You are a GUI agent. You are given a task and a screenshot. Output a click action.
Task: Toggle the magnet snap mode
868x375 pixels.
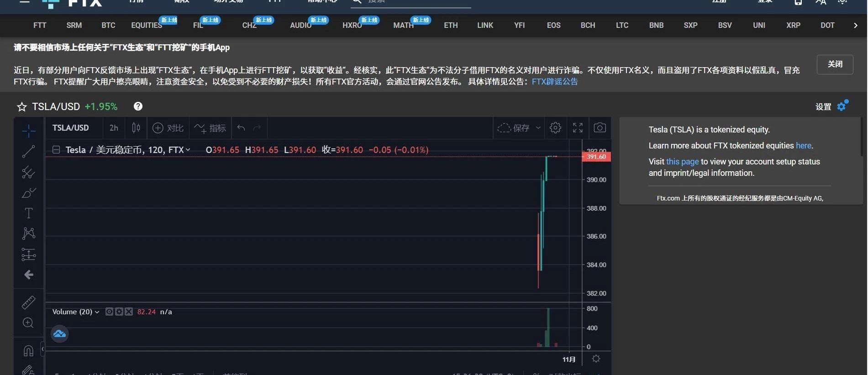28,351
